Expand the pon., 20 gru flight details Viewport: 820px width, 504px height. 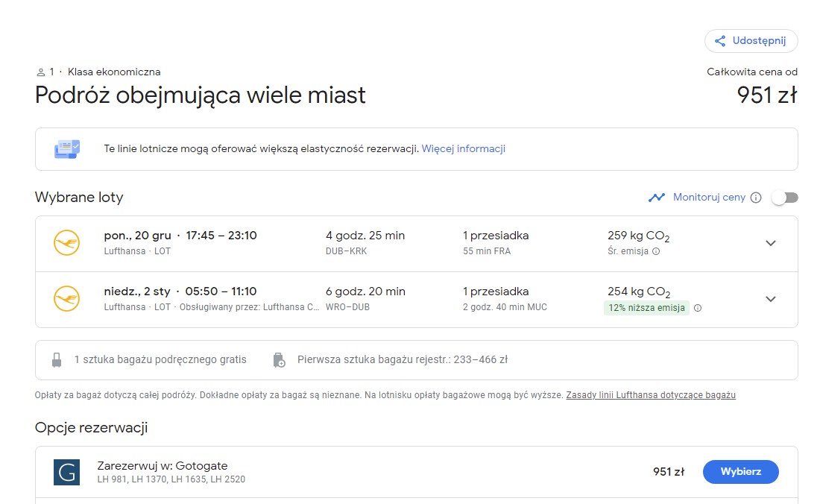(x=770, y=243)
